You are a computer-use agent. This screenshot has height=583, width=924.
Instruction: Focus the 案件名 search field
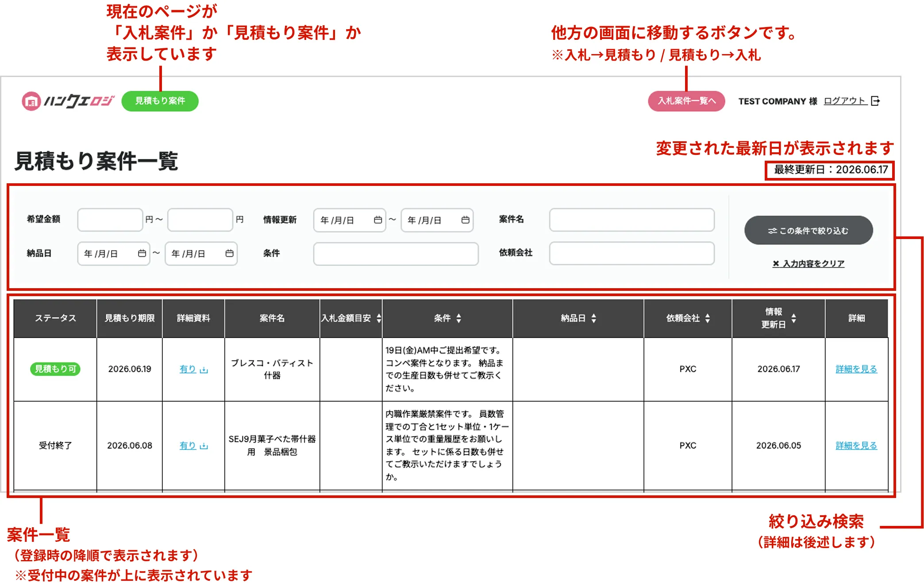tap(631, 220)
